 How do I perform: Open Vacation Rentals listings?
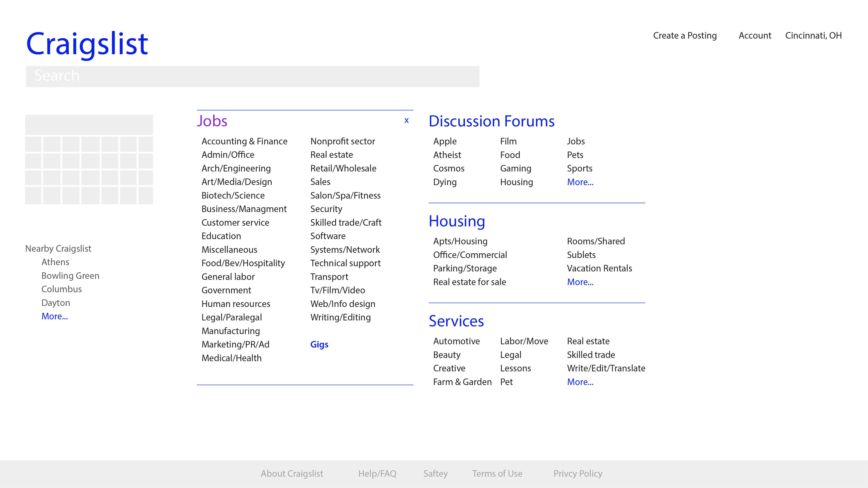599,268
